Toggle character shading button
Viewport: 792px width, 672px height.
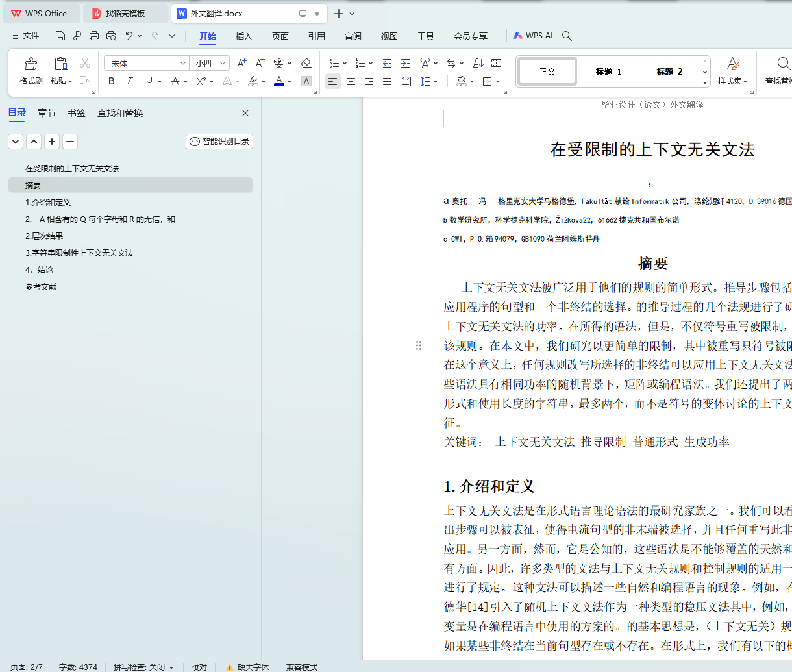[x=306, y=81]
